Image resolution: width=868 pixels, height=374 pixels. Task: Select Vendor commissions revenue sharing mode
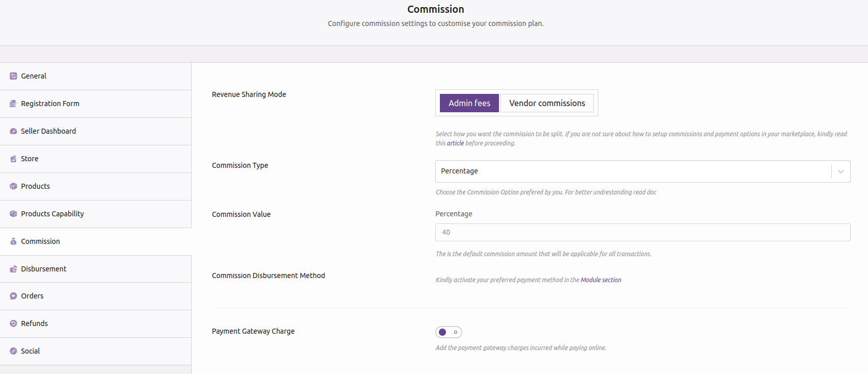tap(547, 103)
